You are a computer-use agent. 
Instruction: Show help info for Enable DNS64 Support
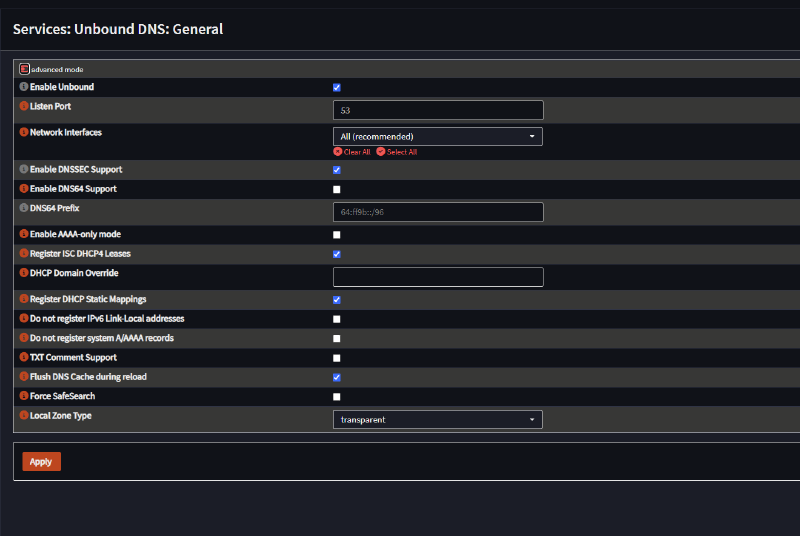click(x=23, y=189)
